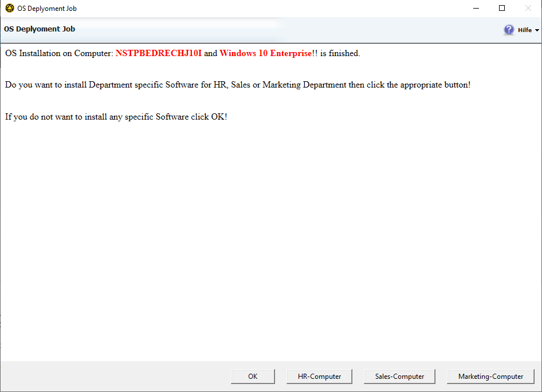Click the bold OS Deplyoment Job header

[x=40, y=29]
